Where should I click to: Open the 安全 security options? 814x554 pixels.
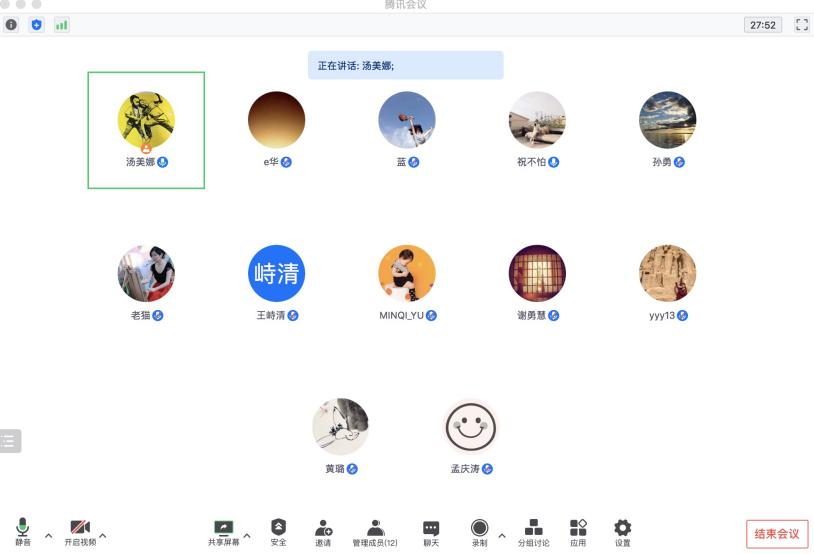point(278,531)
